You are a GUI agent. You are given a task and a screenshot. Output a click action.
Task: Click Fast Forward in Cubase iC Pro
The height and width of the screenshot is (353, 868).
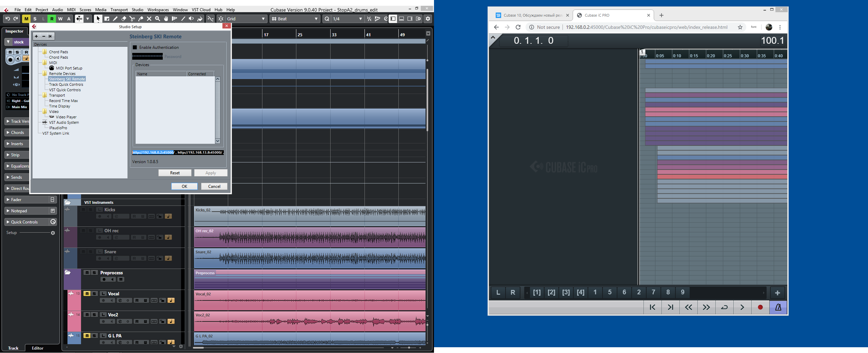[x=706, y=307]
